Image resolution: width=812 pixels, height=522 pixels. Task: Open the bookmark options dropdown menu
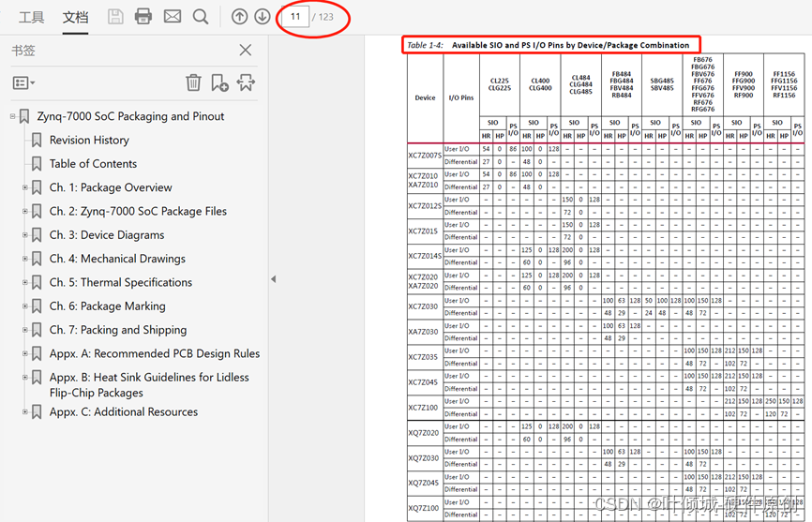[x=23, y=82]
